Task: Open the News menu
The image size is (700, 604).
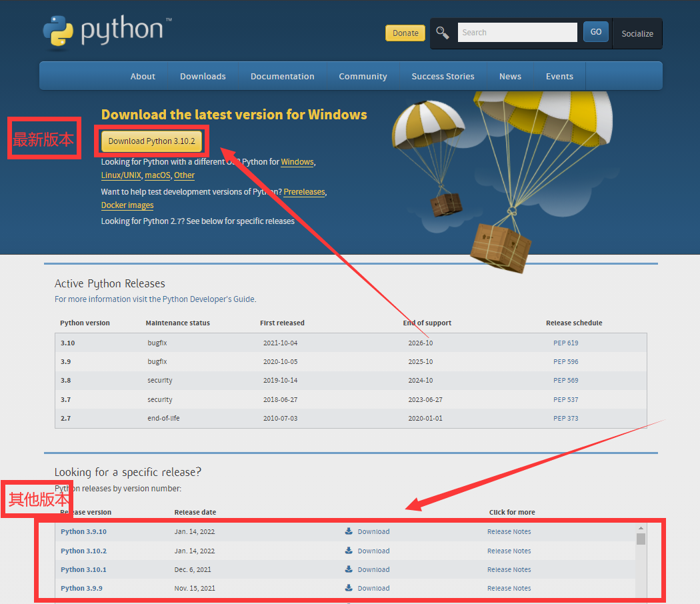Action: (510, 77)
